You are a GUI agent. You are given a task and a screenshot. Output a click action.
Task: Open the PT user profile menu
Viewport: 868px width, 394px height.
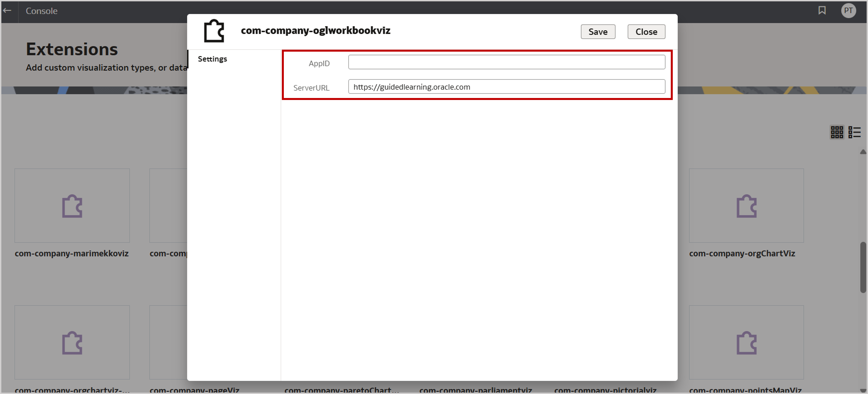(849, 11)
